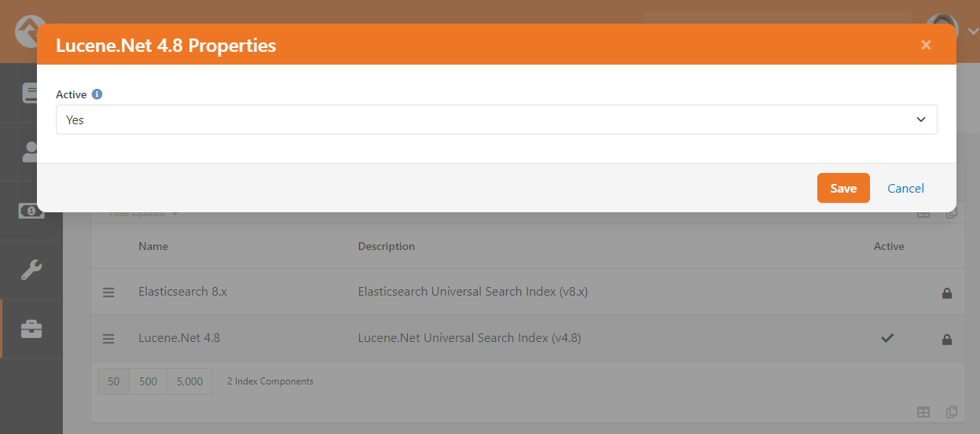This screenshot has width=980, height=434.
Task: Click the Active field info icon
Action: click(x=97, y=94)
